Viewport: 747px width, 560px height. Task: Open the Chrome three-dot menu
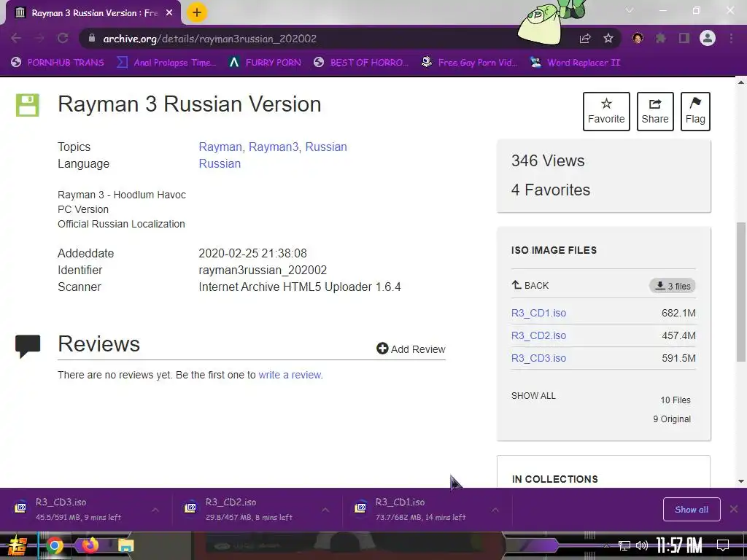click(x=731, y=38)
